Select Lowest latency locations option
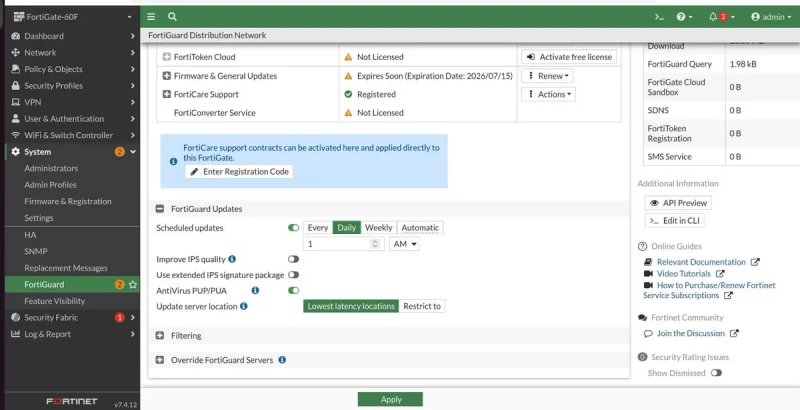The height and width of the screenshot is (410, 800). coord(351,306)
